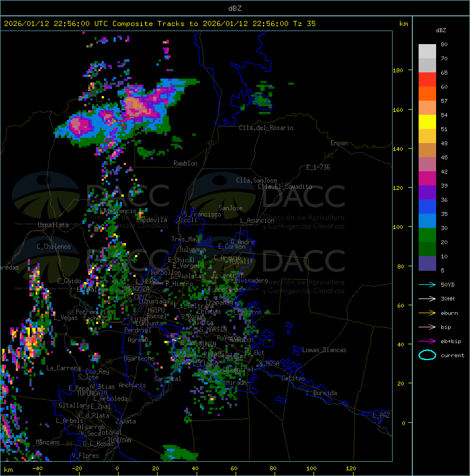Select the brown 45-48 dBZ swatch

click(427, 150)
